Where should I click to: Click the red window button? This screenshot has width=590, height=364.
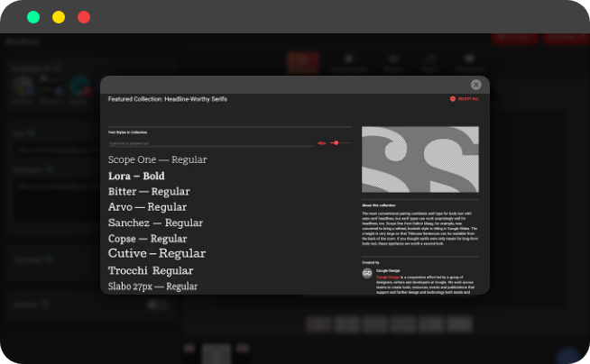click(84, 17)
